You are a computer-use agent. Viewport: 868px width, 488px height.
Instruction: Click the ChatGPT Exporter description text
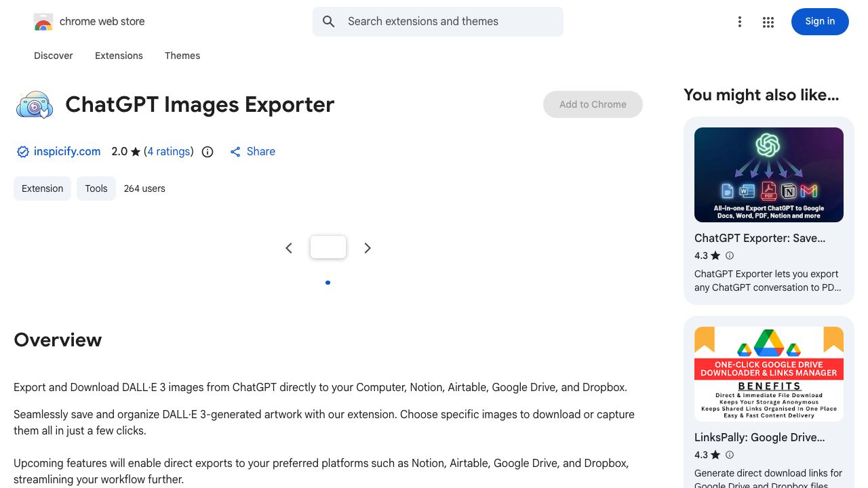point(768,281)
